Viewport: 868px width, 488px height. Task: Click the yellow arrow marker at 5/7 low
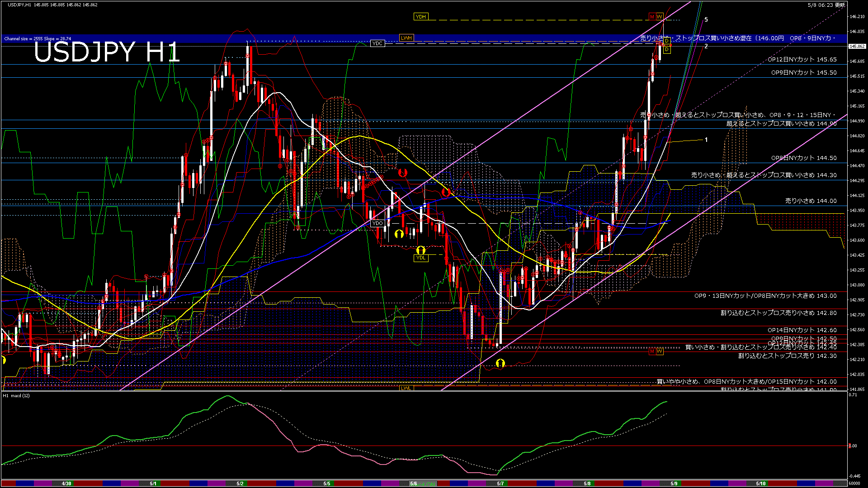[x=500, y=363]
